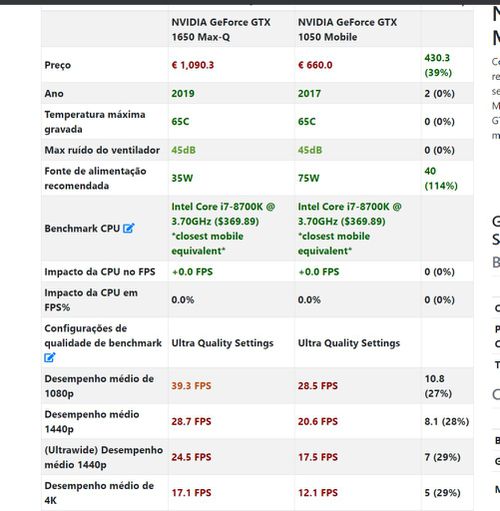
Task: Click the 430.3 (39%) price difference
Action: [438, 65]
